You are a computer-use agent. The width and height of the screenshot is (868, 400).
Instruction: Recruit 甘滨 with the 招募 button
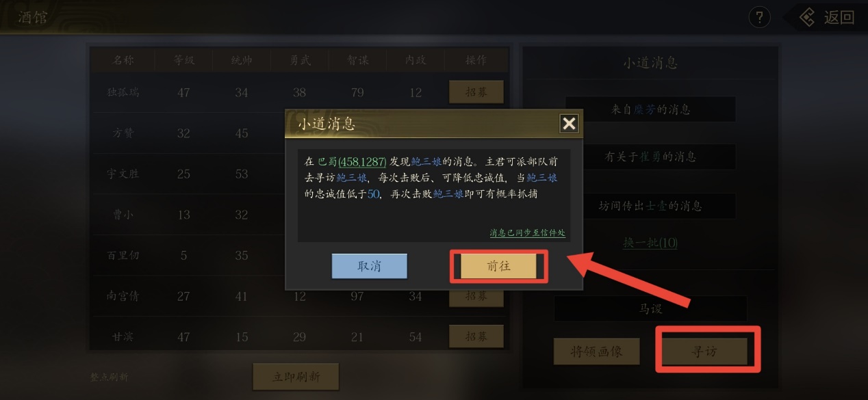pos(476,336)
